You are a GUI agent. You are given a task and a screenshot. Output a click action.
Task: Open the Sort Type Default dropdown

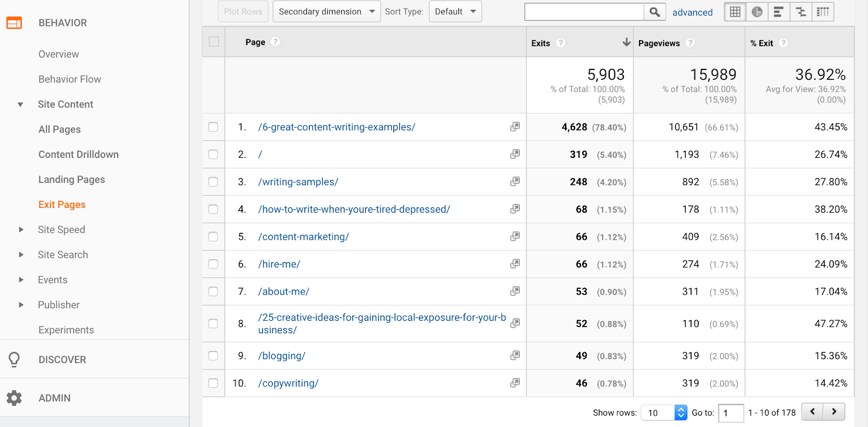tap(455, 11)
